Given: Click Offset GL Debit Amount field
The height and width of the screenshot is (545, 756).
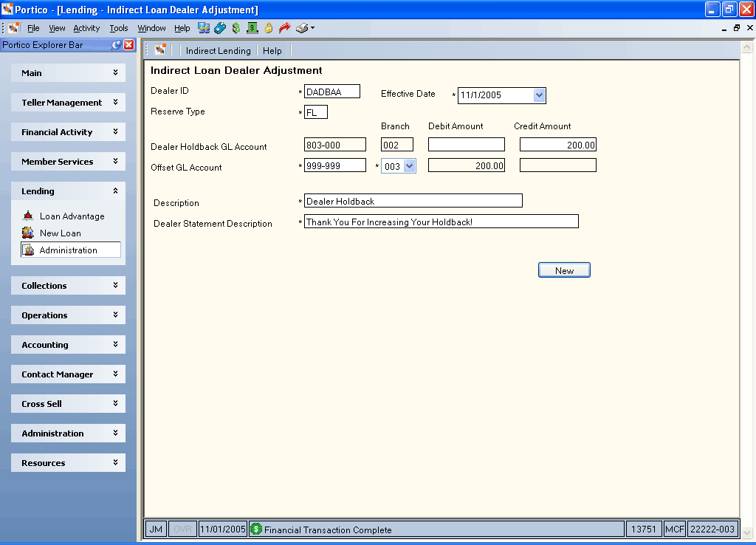Looking at the screenshot, I should tap(467, 165).
